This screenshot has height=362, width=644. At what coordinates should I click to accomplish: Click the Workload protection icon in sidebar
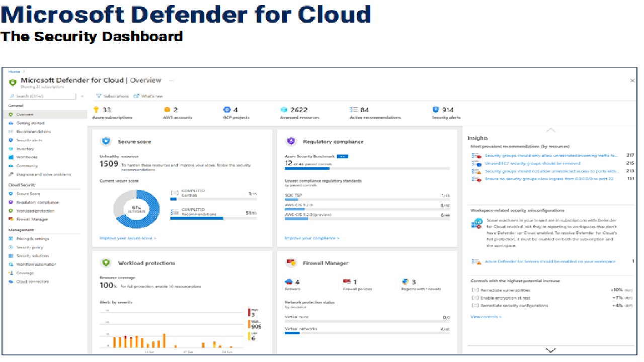click(11, 211)
